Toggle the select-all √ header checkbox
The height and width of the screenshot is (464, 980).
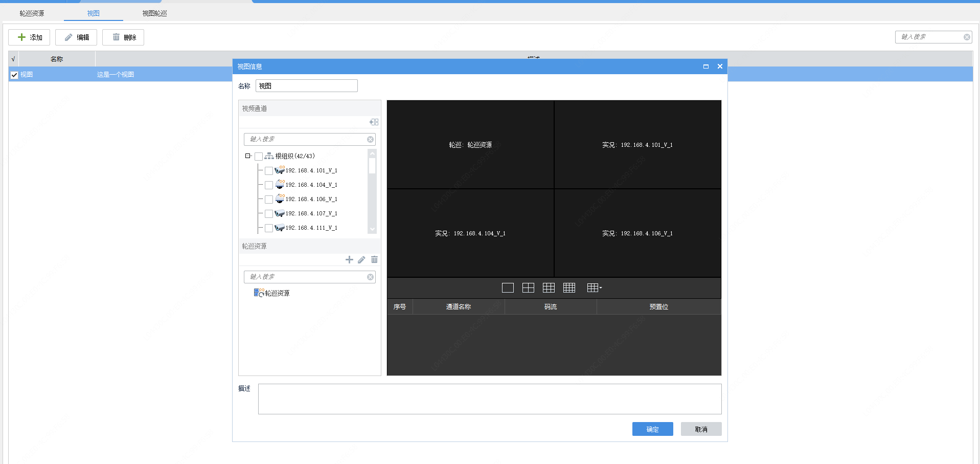(13, 59)
